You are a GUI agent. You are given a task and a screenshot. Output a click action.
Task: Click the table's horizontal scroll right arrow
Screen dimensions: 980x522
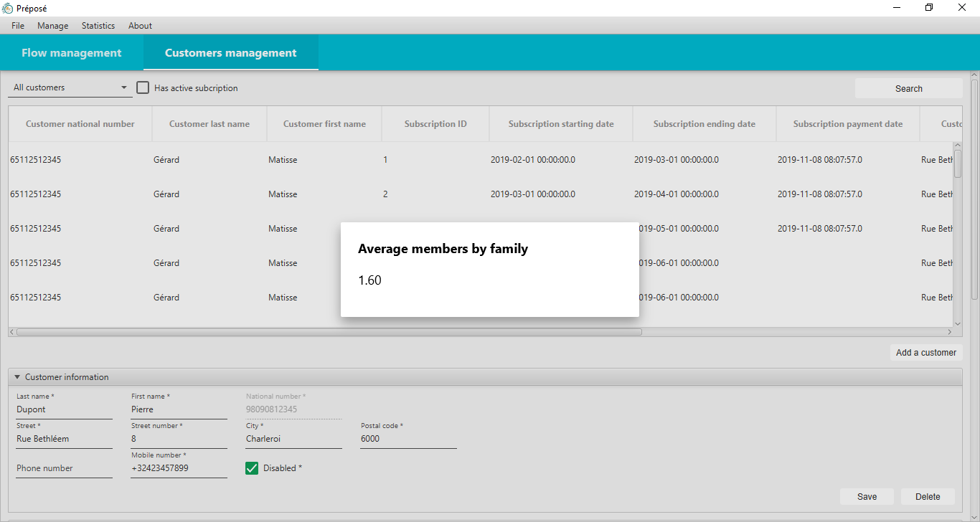(950, 332)
